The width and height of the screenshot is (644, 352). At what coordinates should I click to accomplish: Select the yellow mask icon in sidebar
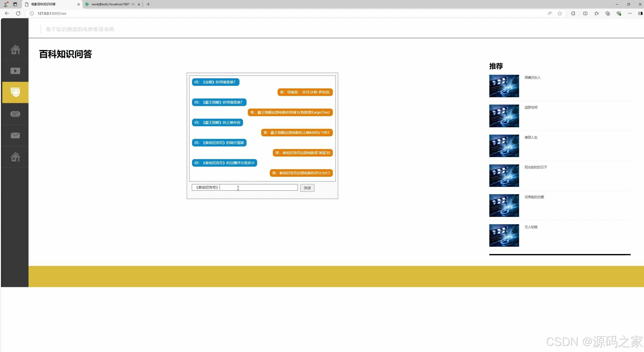point(15,92)
